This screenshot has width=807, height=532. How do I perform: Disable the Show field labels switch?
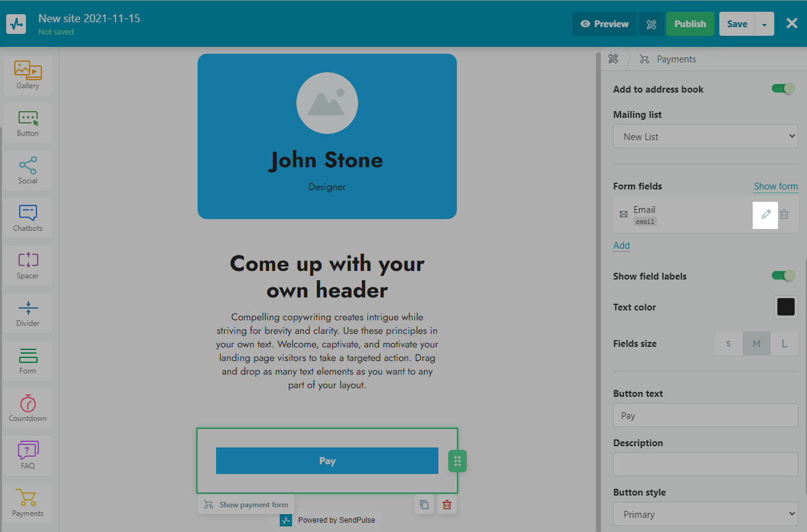[x=784, y=276]
